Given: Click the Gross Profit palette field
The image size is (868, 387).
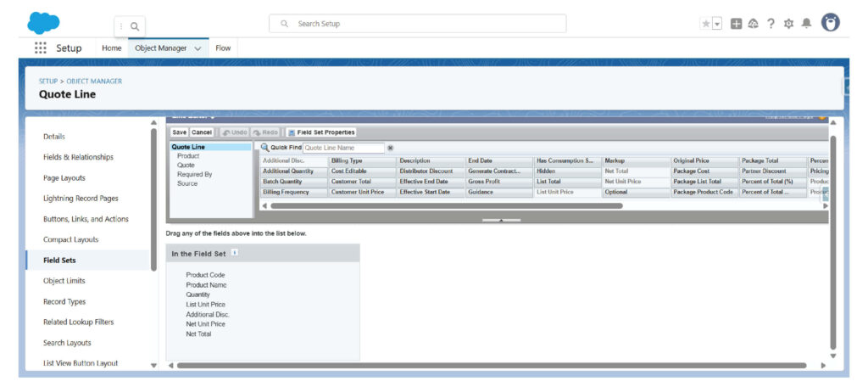Looking at the screenshot, I should 498,182.
